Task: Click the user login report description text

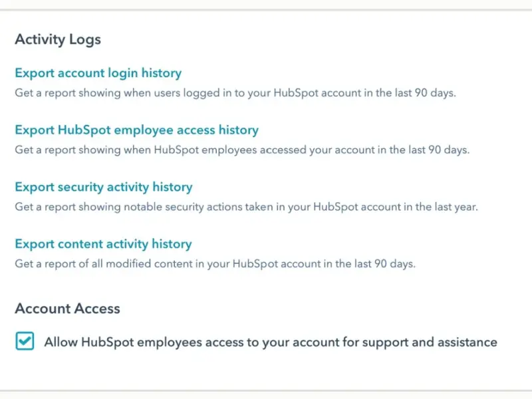Action: pos(235,93)
